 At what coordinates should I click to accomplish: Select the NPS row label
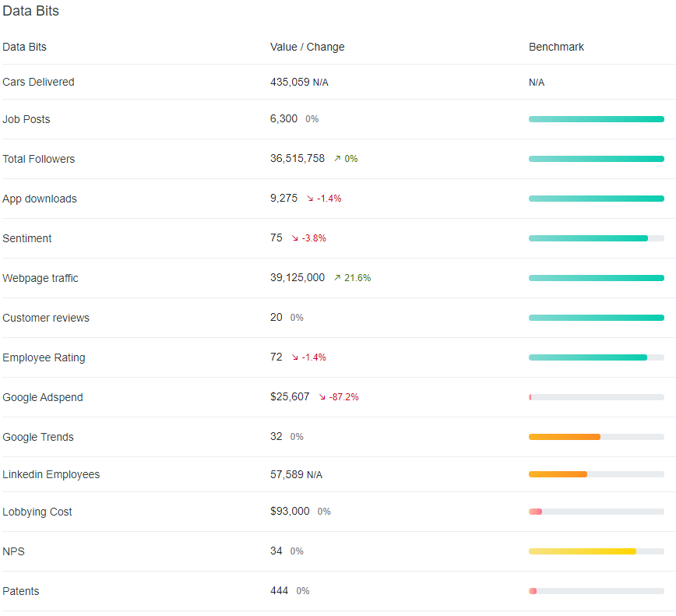[x=14, y=551]
